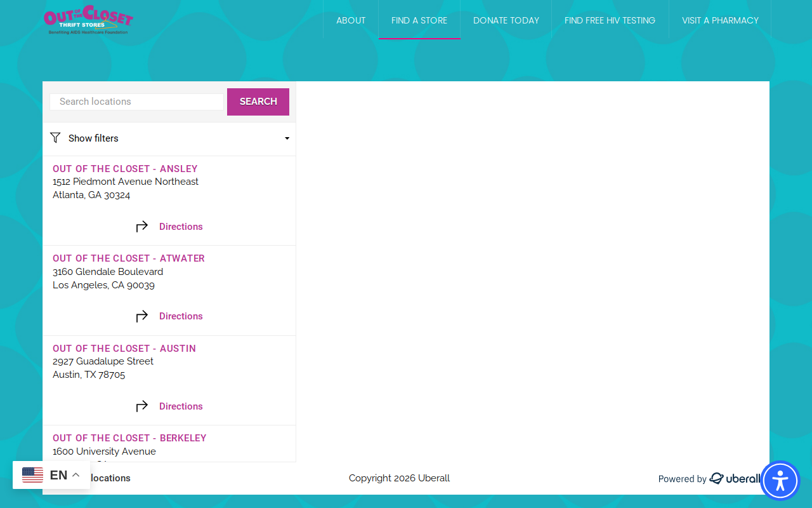Click the Out of the Closet logo
812x508 pixels.
pyautogui.click(x=88, y=20)
